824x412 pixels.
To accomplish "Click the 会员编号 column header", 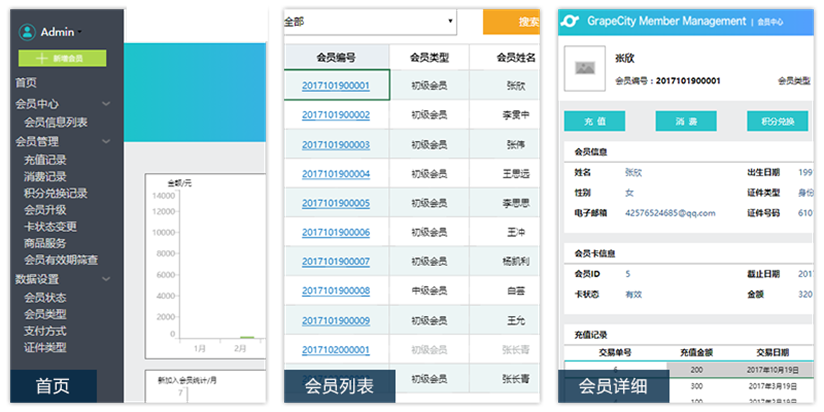I will pyautogui.click(x=335, y=58).
